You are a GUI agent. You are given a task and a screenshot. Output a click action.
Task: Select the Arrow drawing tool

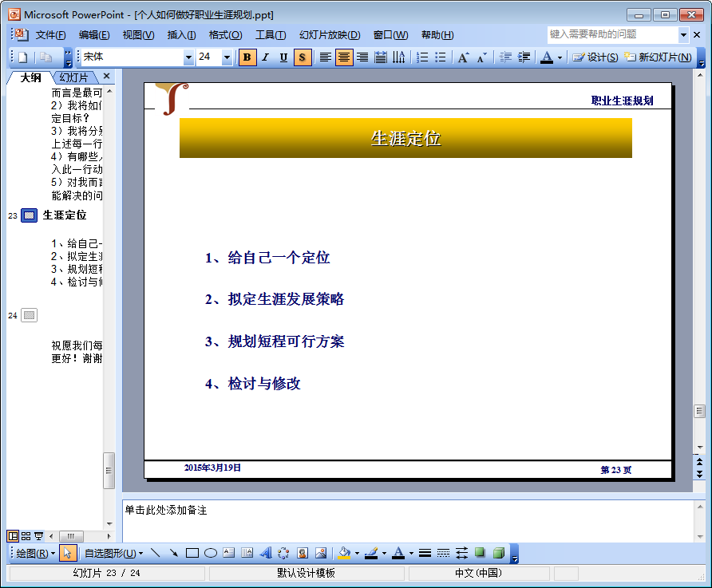coord(173,553)
